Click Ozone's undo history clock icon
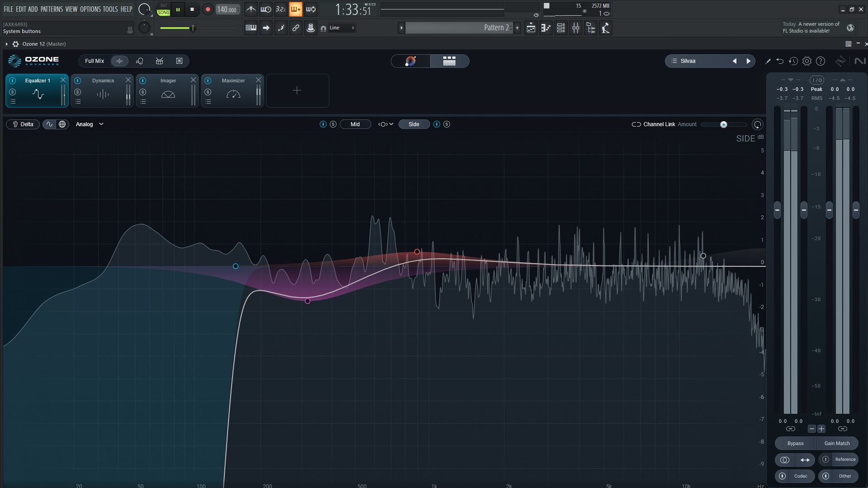The width and height of the screenshot is (868, 488). [x=793, y=61]
